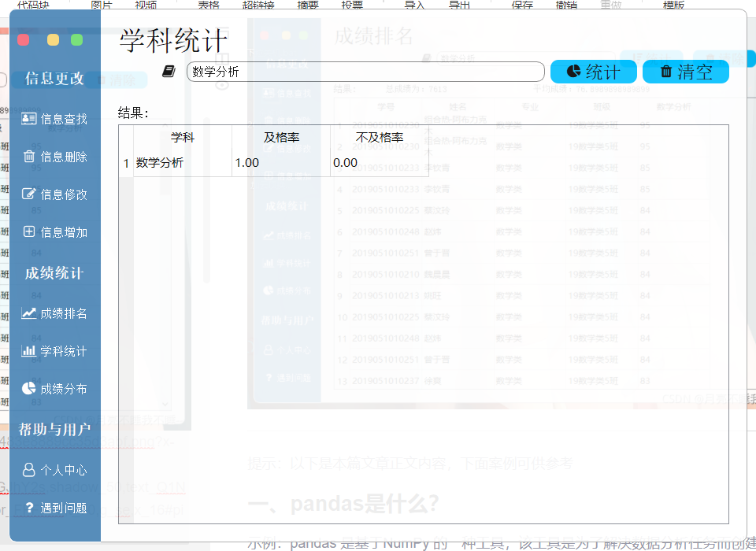Click the yellow window dot
Image resolution: width=756 pixels, height=551 pixels.
point(53,39)
